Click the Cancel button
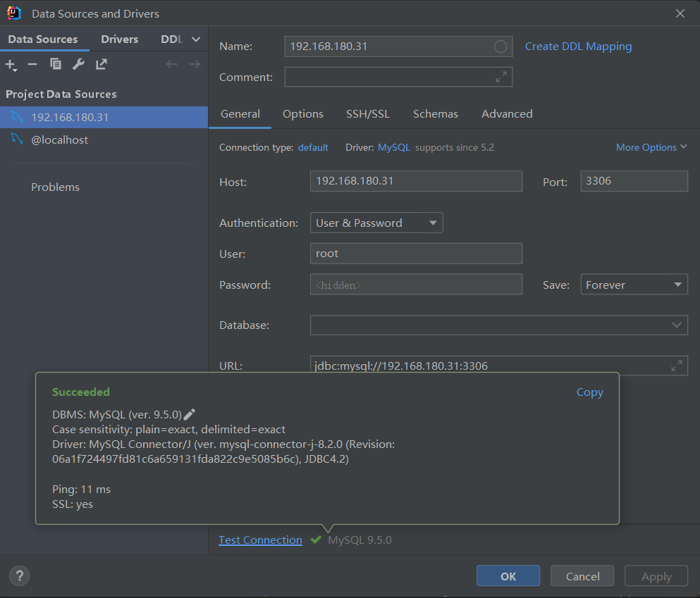700x598 pixels. tap(582, 576)
